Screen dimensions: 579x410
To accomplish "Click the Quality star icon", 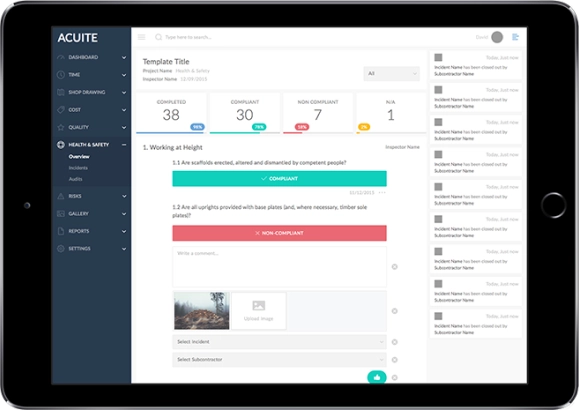I will (x=61, y=127).
